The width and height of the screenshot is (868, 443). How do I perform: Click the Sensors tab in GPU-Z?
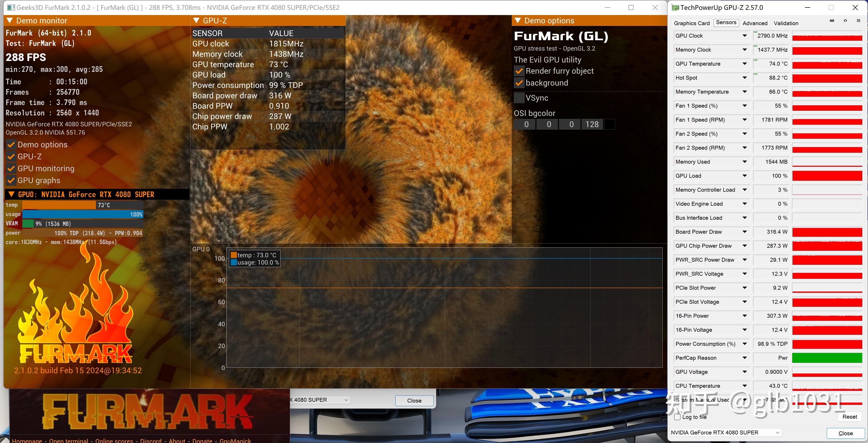click(x=725, y=23)
